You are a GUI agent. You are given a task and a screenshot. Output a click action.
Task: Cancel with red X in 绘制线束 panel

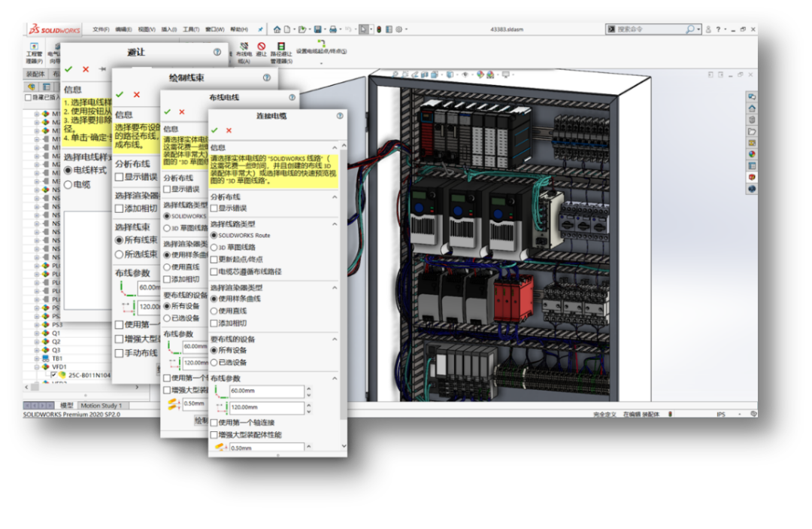coord(137,94)
